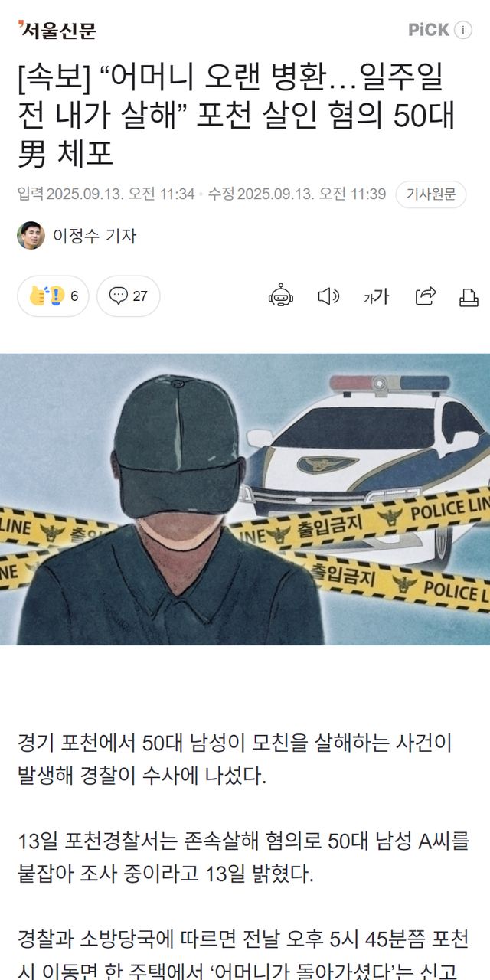Tap the paragraph beginning 경찰과 소방당국에 따르면
Screen dimensions: 490x980
pos(243,954)
